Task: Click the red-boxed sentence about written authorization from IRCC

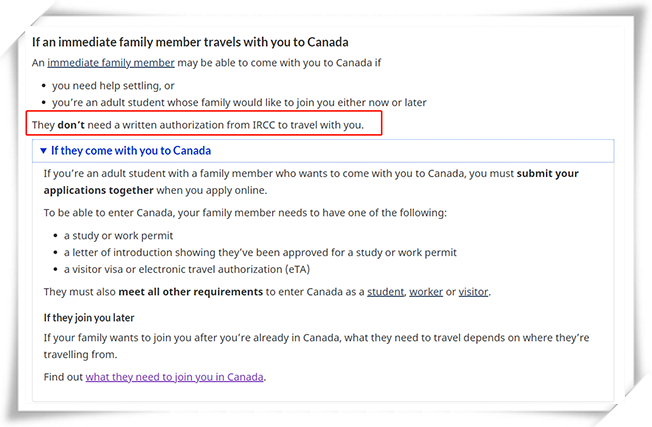Action: click(x=198, y=125)
